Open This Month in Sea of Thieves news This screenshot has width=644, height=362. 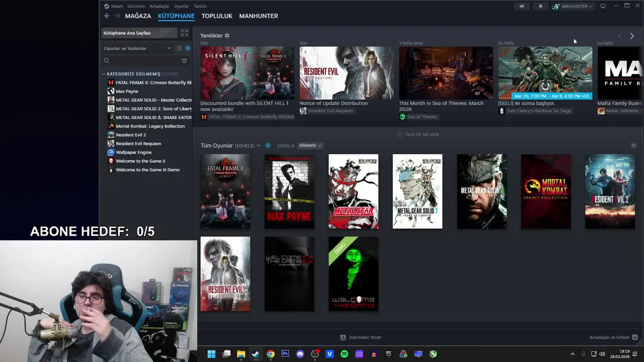coord(446,73)
